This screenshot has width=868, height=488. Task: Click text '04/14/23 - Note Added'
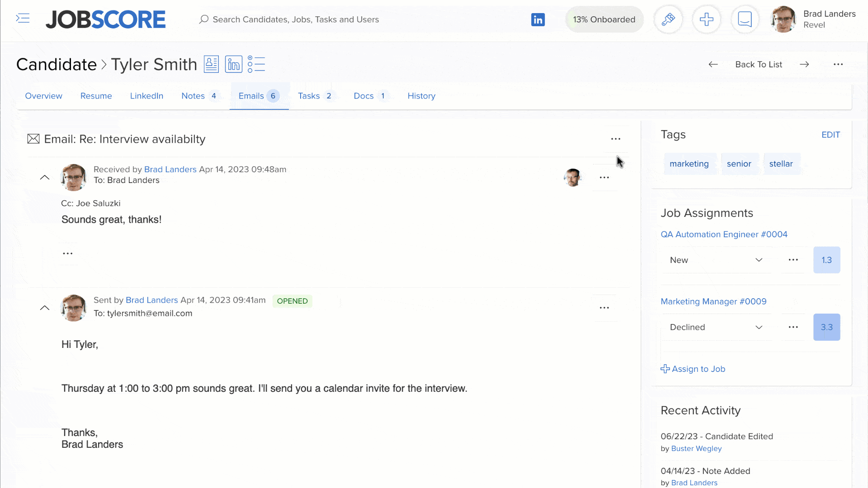[706, 471]
